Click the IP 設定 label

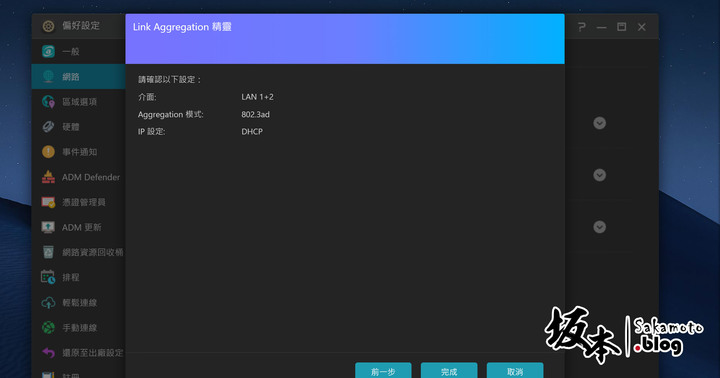pyautogui.click(x=152, y=131)
